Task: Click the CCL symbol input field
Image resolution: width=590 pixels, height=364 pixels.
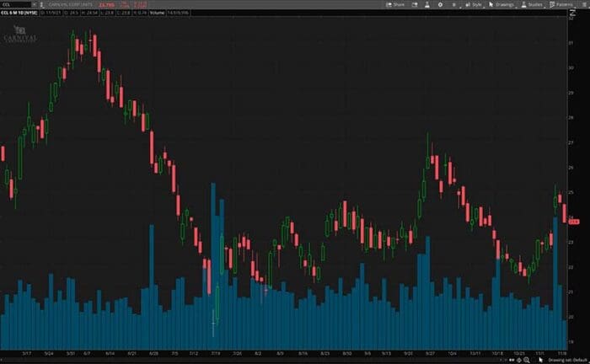Action: pos(15,4)
